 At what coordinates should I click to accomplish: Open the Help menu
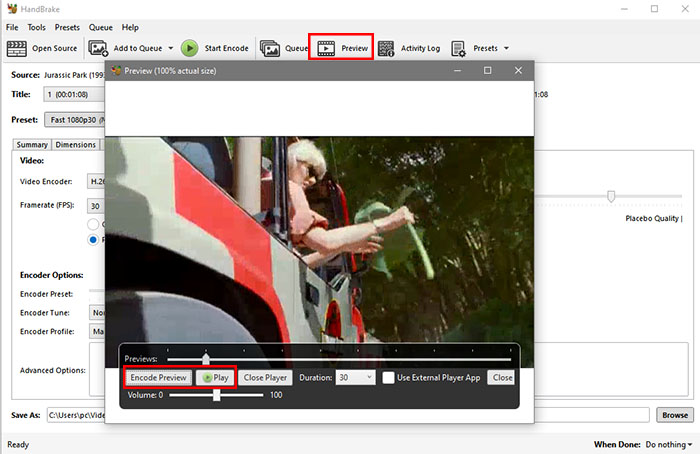[x=130, y=28]
